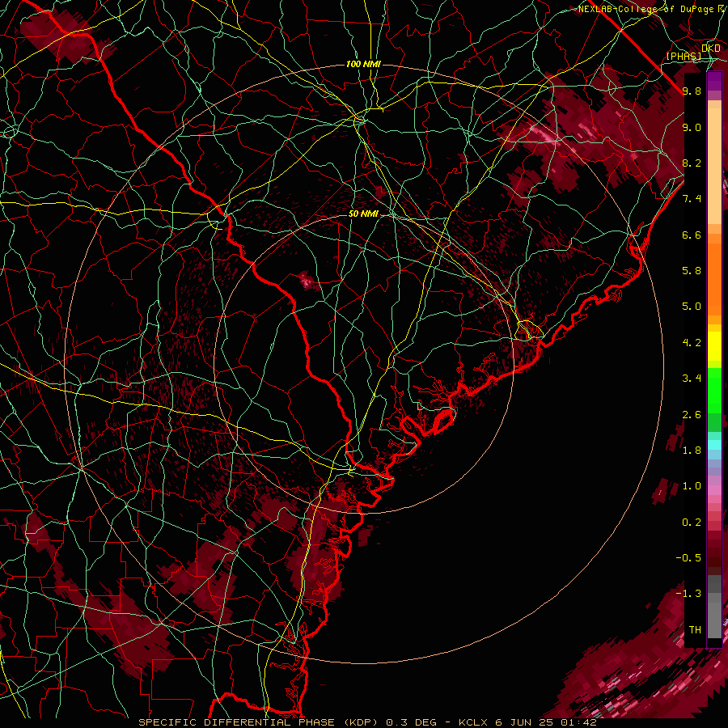Screen dimensions: 728x728
Task: Click the 3.4 value on the scale
Action: 692,379
